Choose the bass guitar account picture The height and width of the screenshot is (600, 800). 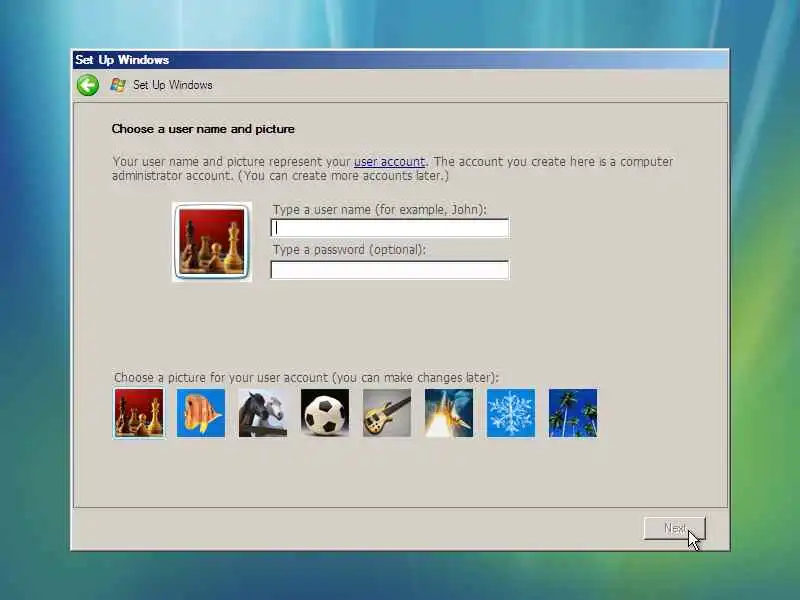coord(387,413)
